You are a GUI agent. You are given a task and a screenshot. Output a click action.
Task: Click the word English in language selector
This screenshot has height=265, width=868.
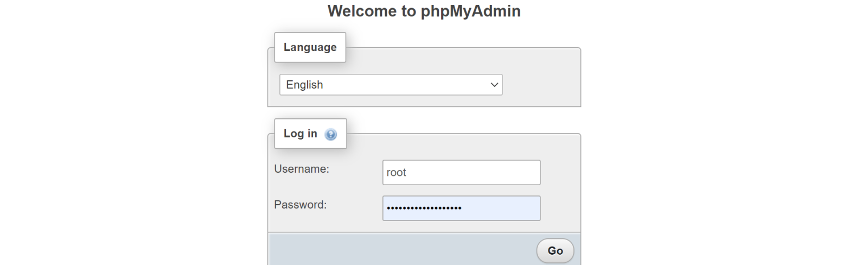[x=304, y=85]
